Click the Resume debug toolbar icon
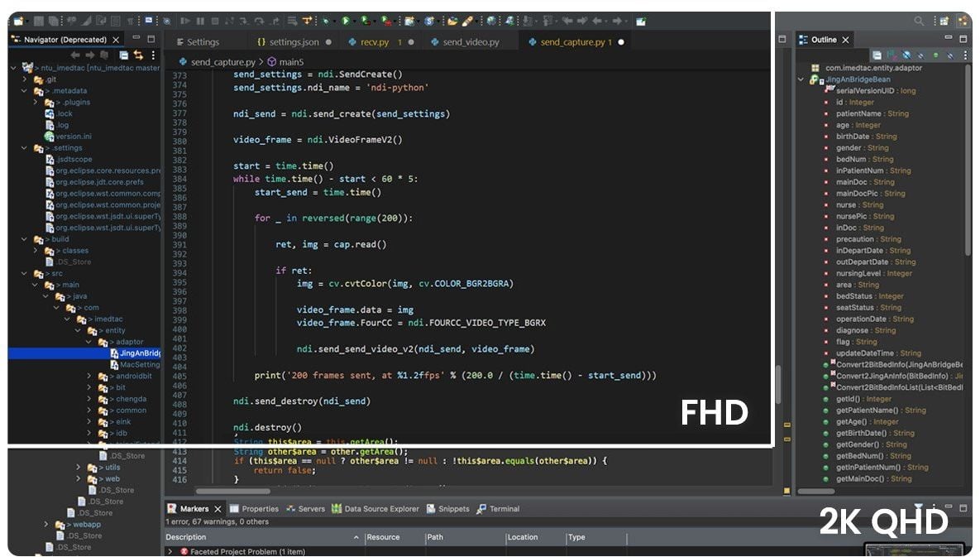 coord(185,21)
